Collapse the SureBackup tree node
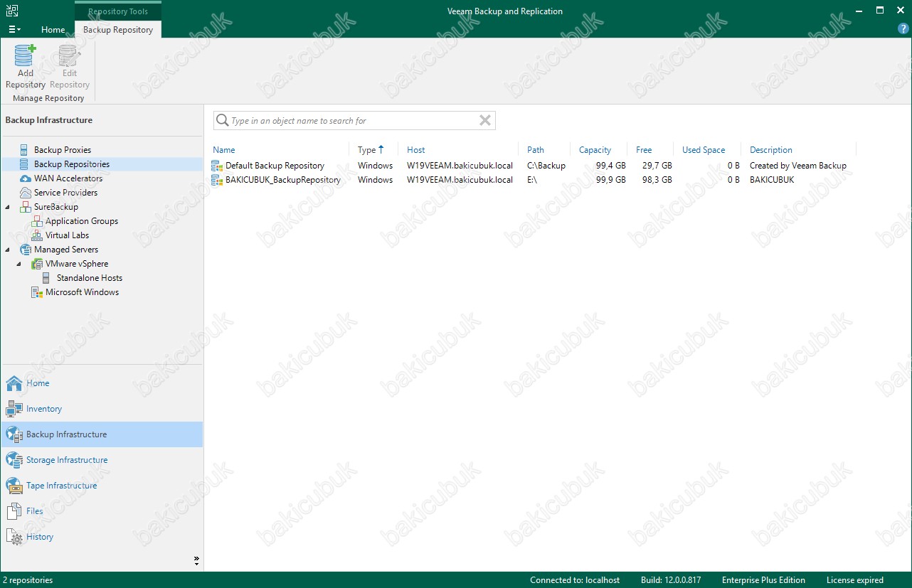The width and height of the screenshot is (912, 588). coord(8,207)
